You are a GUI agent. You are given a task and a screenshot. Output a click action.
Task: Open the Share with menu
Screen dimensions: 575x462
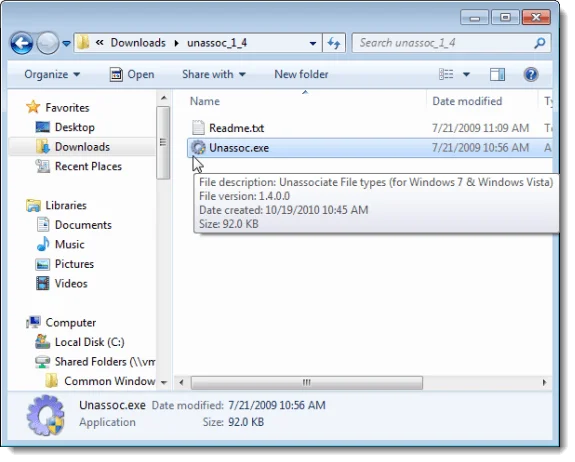[x=213, y=74]
